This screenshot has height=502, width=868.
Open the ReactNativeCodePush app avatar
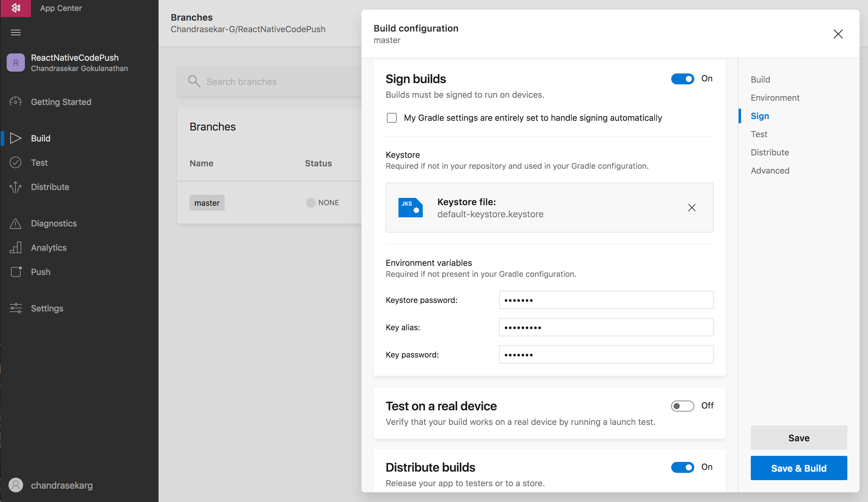(x=16, y=63)
